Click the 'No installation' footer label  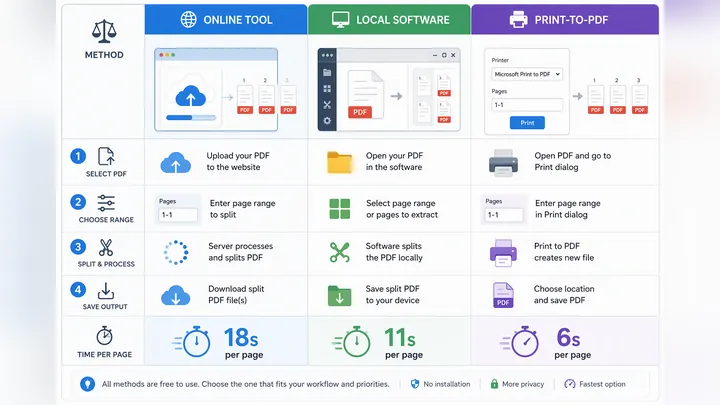pos(447,384)
